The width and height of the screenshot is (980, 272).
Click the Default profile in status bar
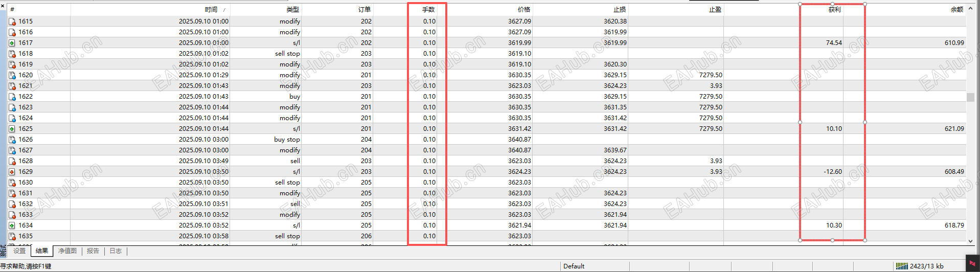(x=574, y=266)
